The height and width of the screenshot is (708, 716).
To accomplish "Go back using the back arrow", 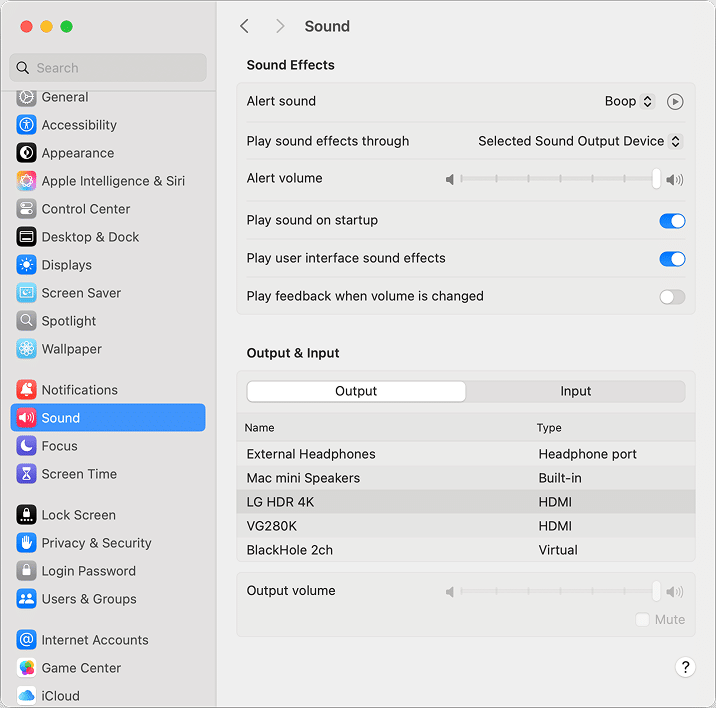I will click(x=244, y=26).
